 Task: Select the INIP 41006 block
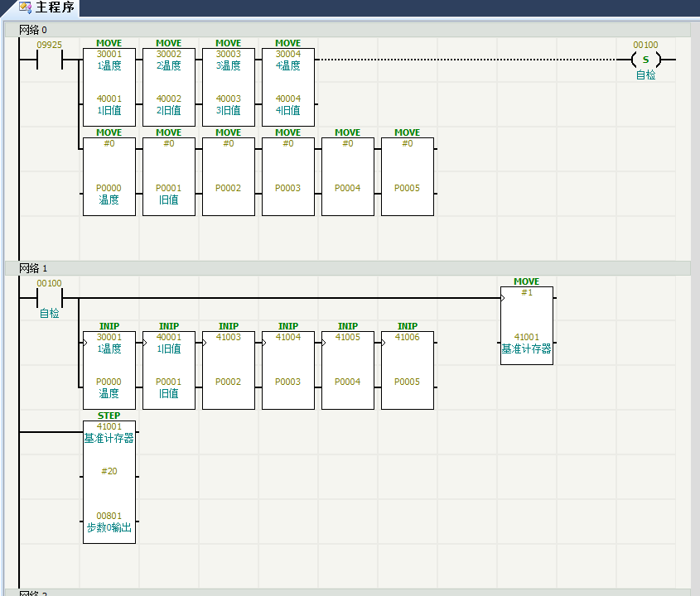tap(407, 370)
